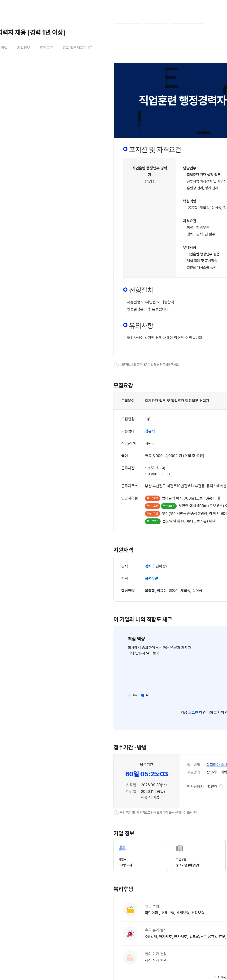The image size is (227, 980).
Task: Open the 기업정보 tab
Action: click(x=23, y=48)
